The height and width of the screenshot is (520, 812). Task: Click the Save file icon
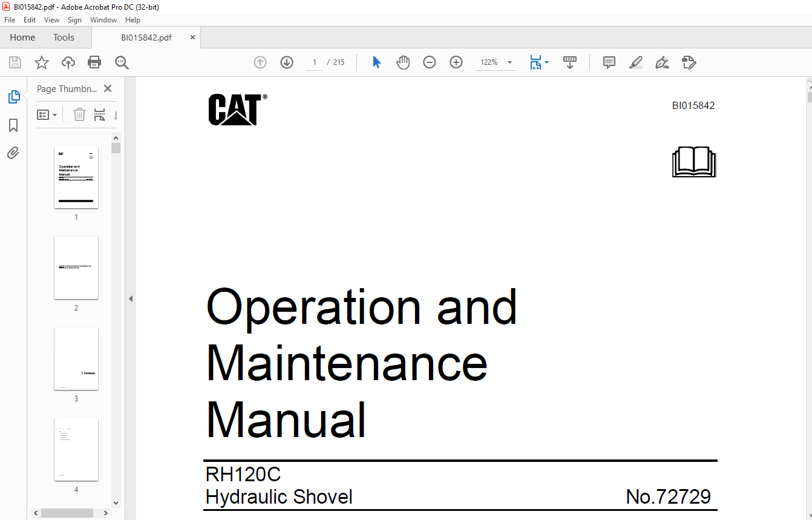(x=15, y=62)
